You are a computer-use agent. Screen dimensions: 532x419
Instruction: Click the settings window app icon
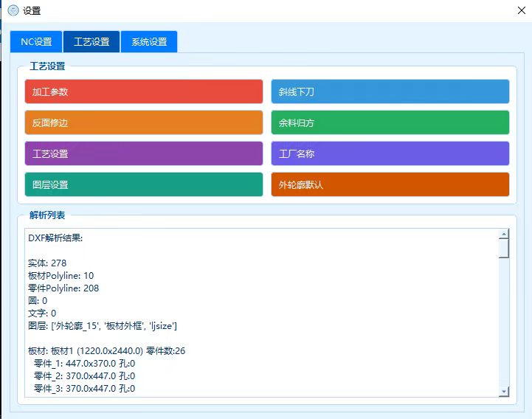(x=13, y=10)
